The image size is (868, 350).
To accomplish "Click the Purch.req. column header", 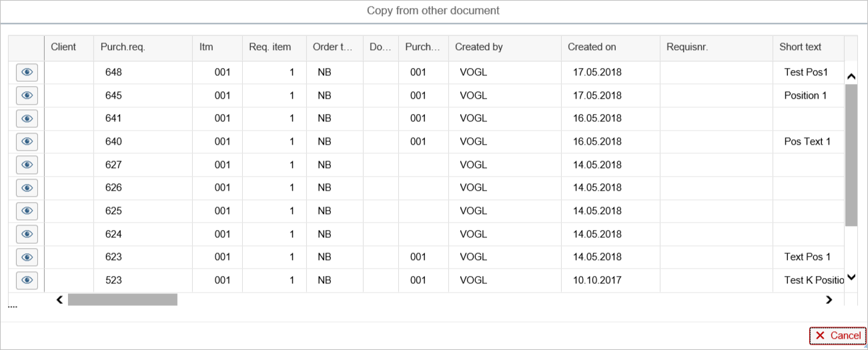I will [123, 47].
